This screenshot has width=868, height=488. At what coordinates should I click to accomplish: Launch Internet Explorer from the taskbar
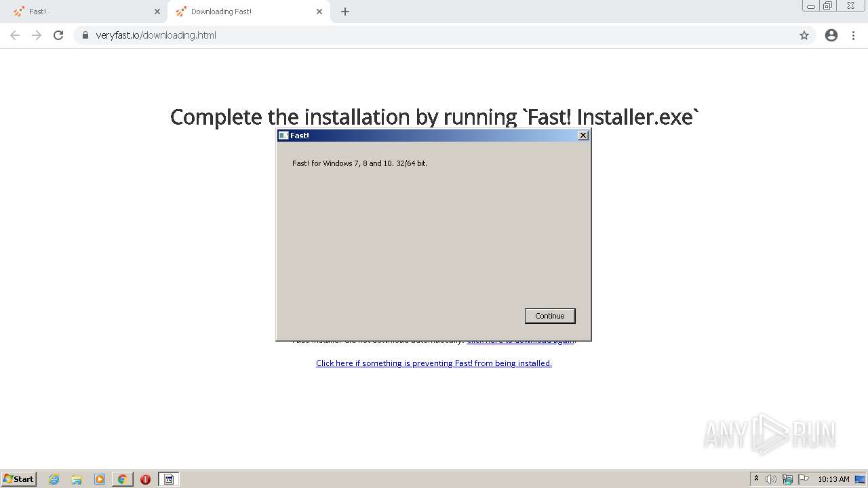coord(54,479)
